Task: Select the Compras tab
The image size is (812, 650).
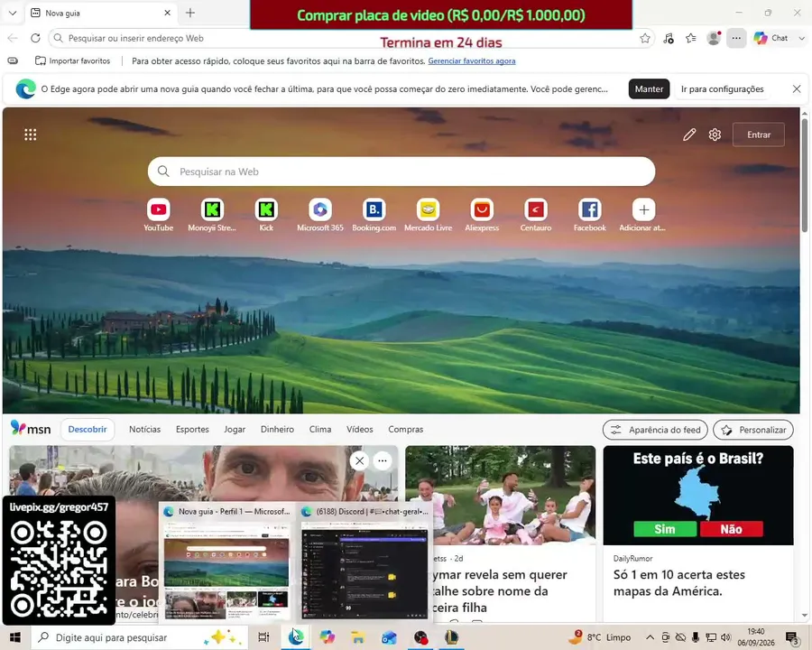Action: click(x=405, y=429)
